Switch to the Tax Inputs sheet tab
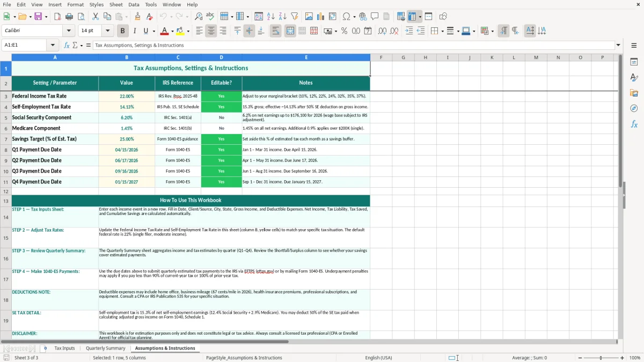Image resolution: width=644 pixels, height=362 pixels. (x=64, y=348)
